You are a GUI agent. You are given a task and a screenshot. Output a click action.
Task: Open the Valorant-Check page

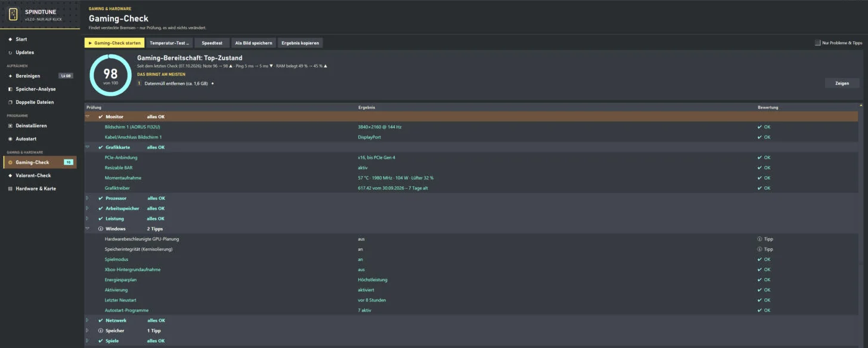40,175
